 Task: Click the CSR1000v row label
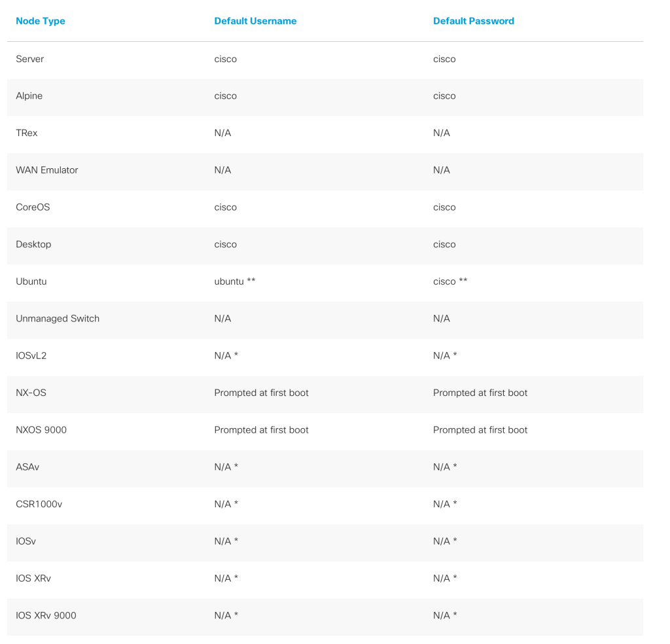(39, 504)
